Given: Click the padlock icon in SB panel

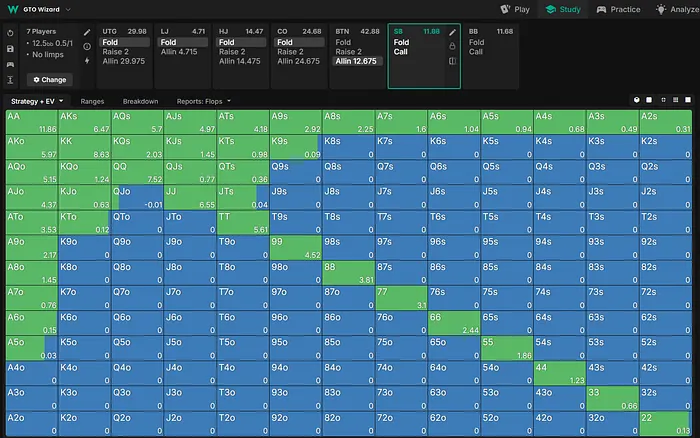Looking at the screenshot, I should pos(452,47).
